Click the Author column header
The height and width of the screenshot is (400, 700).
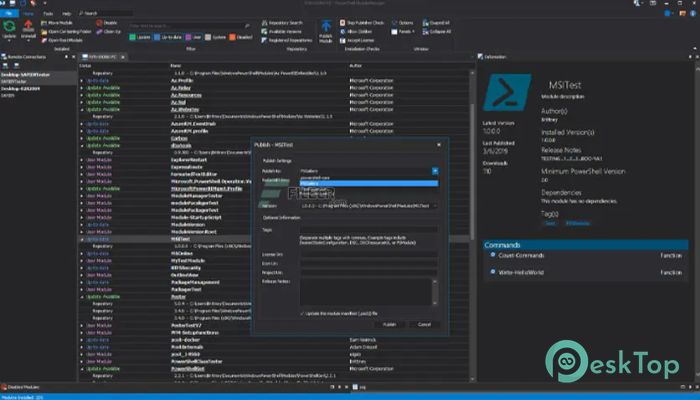pyautogui.click(x=356, y=66)
